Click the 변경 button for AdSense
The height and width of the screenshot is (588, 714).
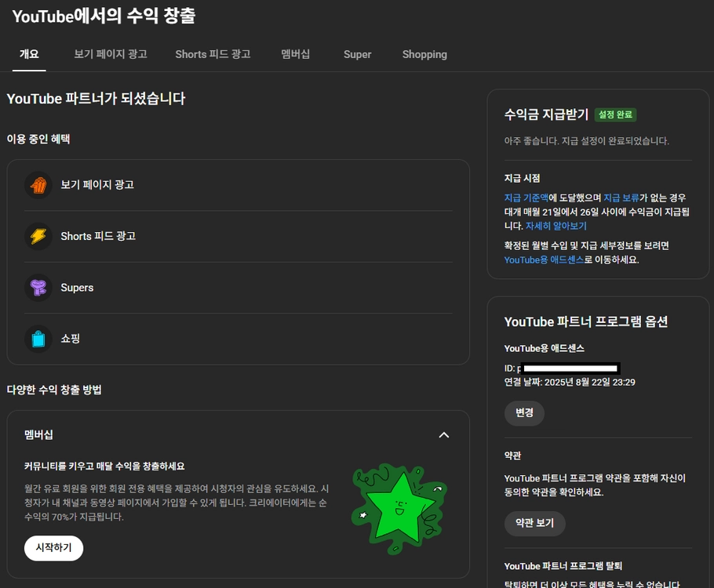click(524, 413)
